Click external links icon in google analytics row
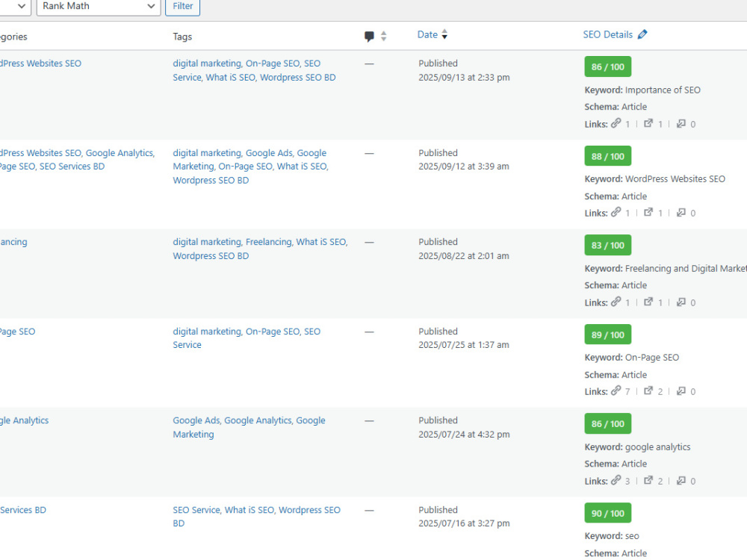The height and width of the screenshot is (560, 747). point(648,480)
